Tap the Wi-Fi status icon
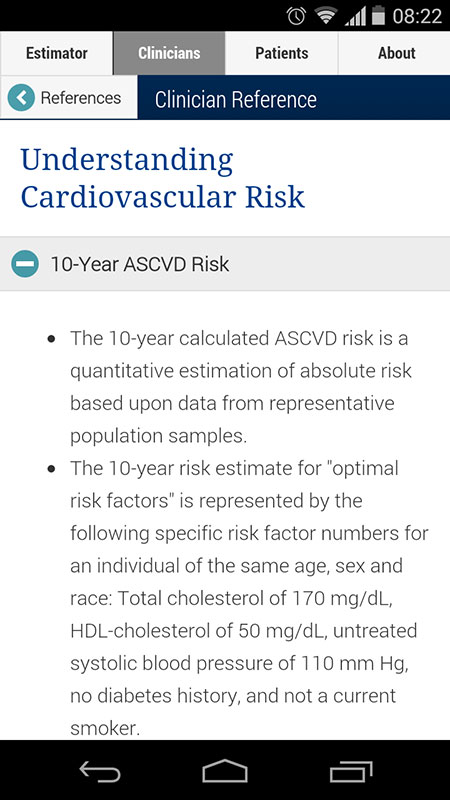The height and width of the screenshot is (800, 450). [x=325, y=16]
